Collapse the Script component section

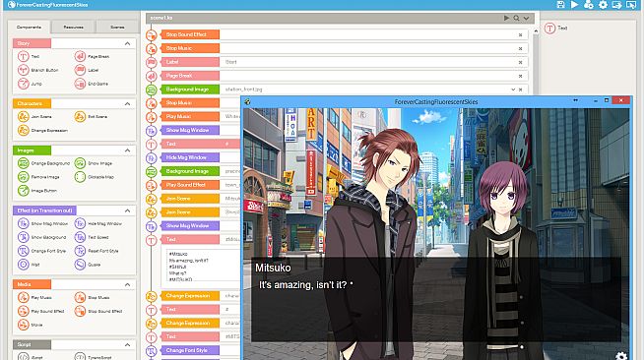(127, 345)
